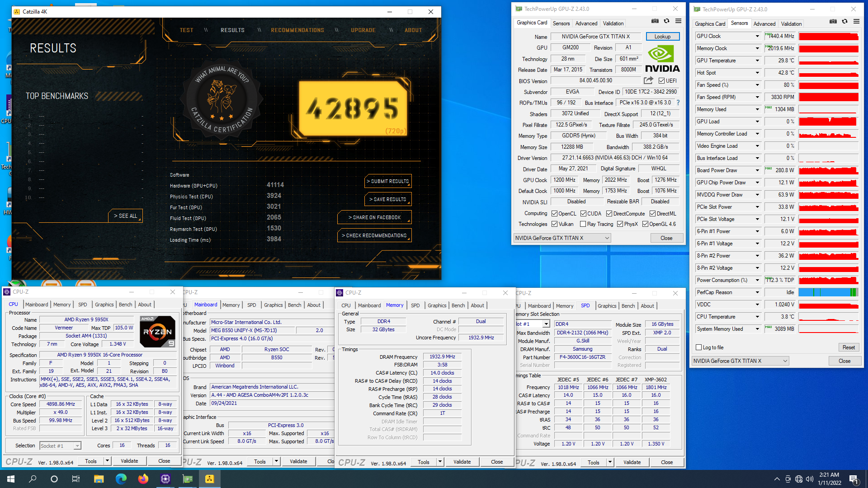This screenshot has width=868, height=488.
Task: Open the notification center icon
Action: point(854,479)
